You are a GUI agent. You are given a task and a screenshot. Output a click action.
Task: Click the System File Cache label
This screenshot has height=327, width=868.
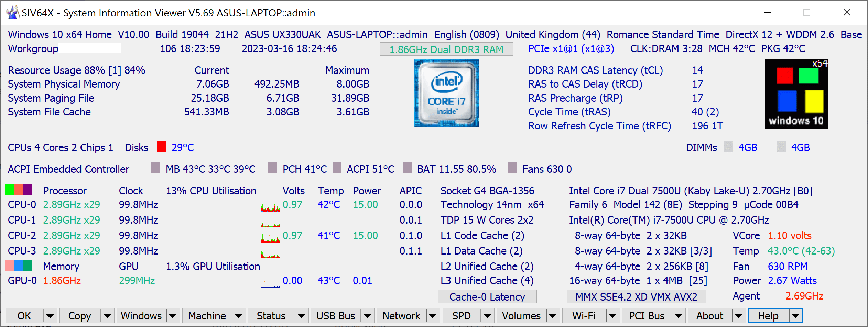point(49,112)
